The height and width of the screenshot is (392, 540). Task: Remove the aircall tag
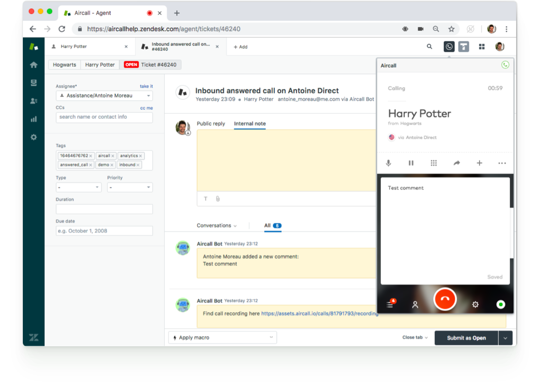pos(112,156)
